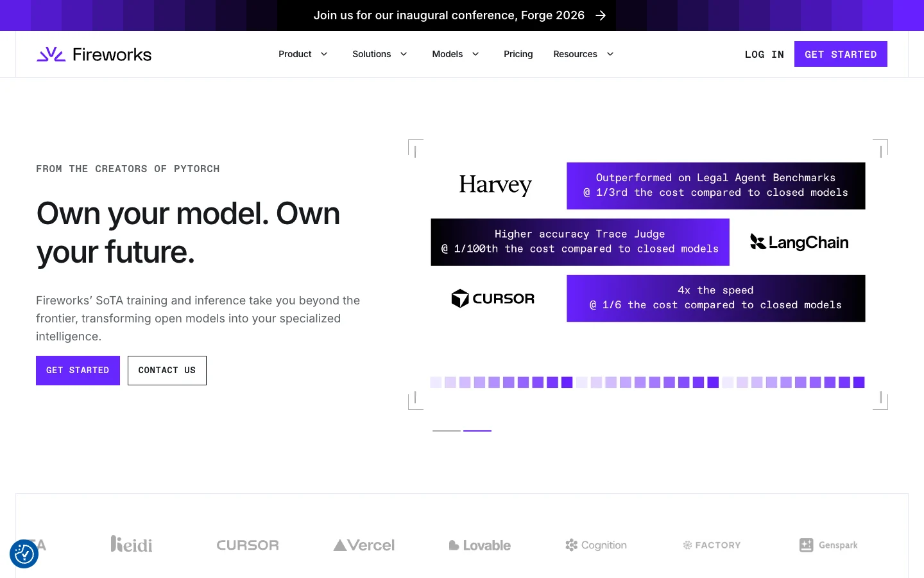This screenshot has width=924, height=578.
Task: Expand the Solutions dropdown chevron
Action: pos(404,54)
